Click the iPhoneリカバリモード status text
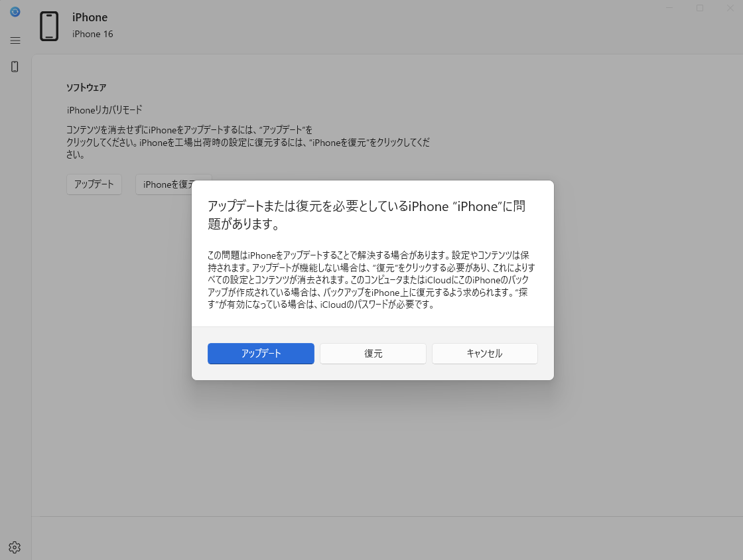The width and height of the screenshot is (743, 560). [104, 109]
